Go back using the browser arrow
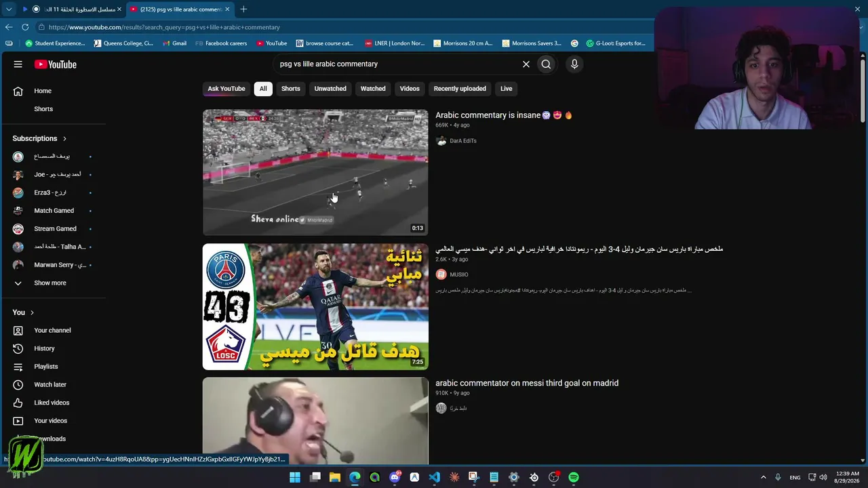The image size is (868, 488). [x=9, y=27]
